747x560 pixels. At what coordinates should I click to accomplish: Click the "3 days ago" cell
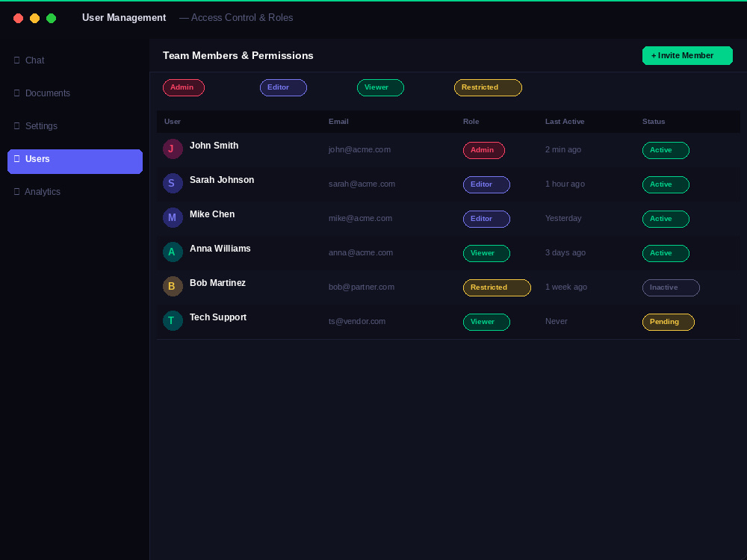coord(565,252)
